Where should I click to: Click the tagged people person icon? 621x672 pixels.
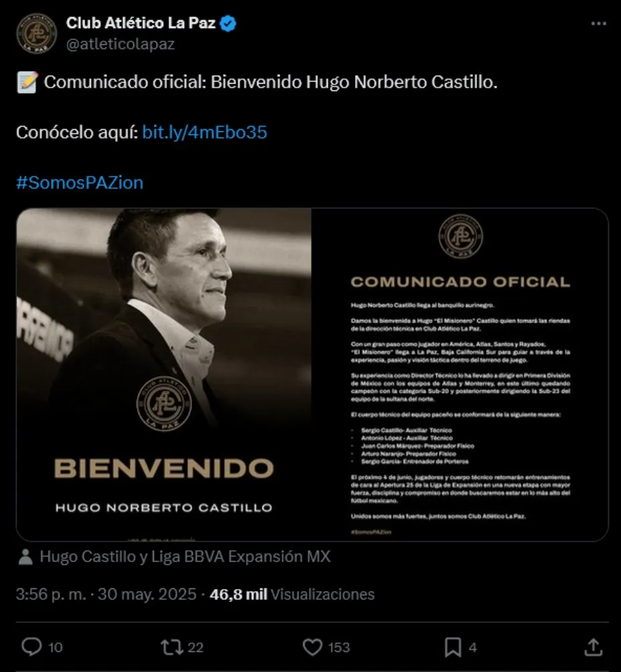25,557
